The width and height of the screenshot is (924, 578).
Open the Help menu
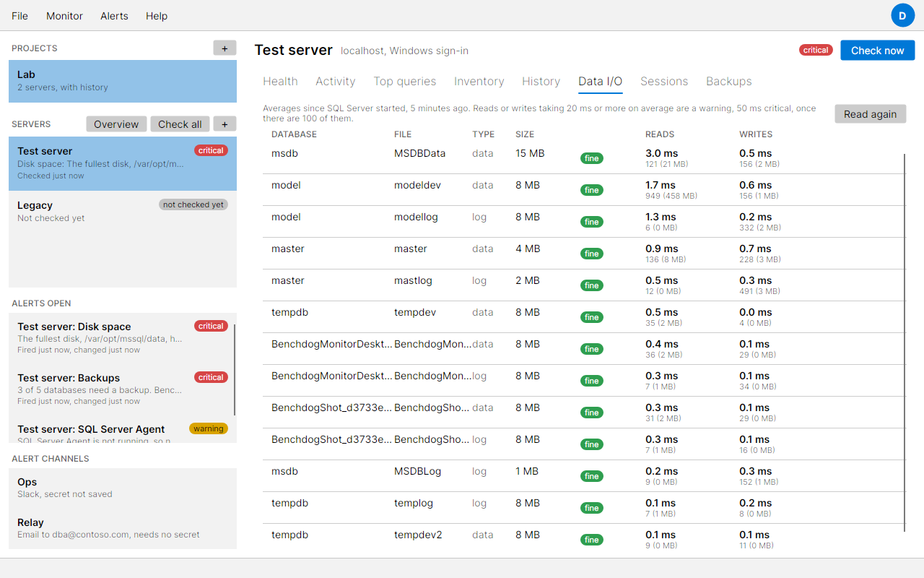pos(157,16)
